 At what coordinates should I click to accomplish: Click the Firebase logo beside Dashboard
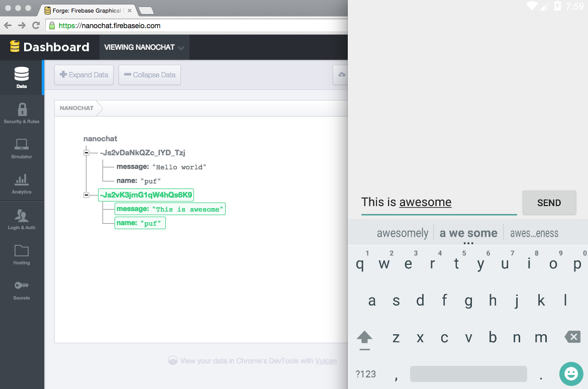[15, 47]
